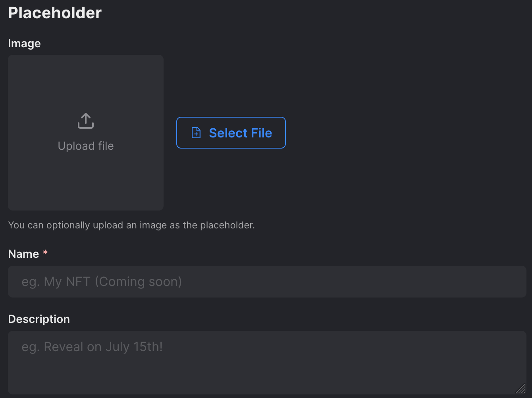Click the textarea resize handle
Viewport: 532px width, 398px height.
coord(520,387)
